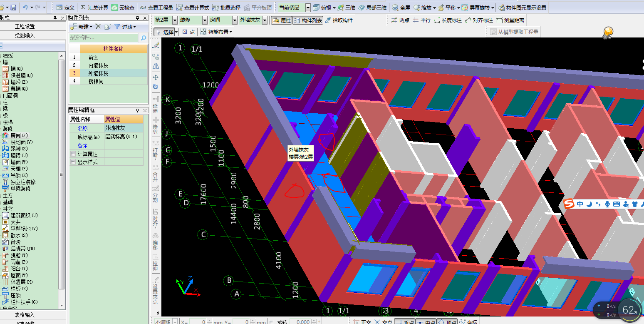Open 查看计算式 formula view
This screenshot has height=324, width=644.
tap(193, 7)
